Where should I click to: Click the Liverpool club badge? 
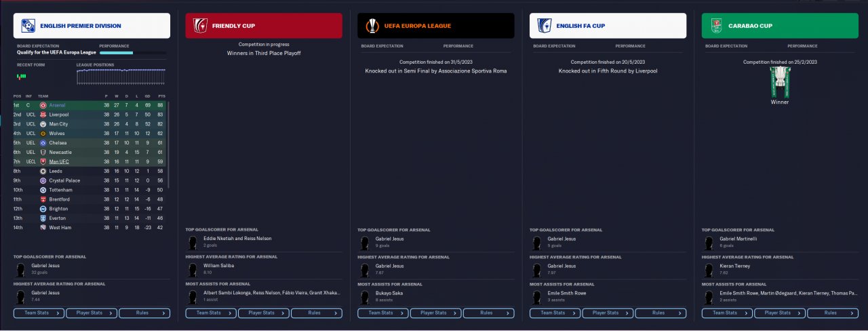pos(43,115)
